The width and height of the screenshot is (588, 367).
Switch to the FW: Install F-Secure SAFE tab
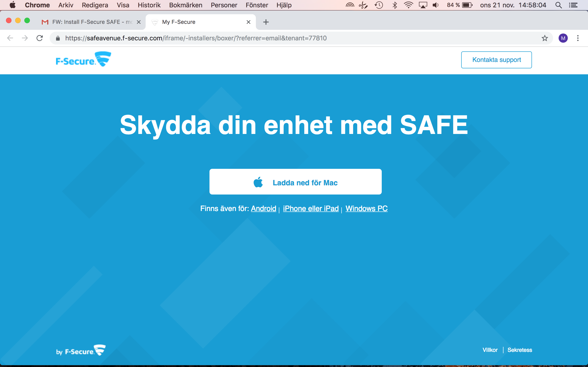[90, 22]
